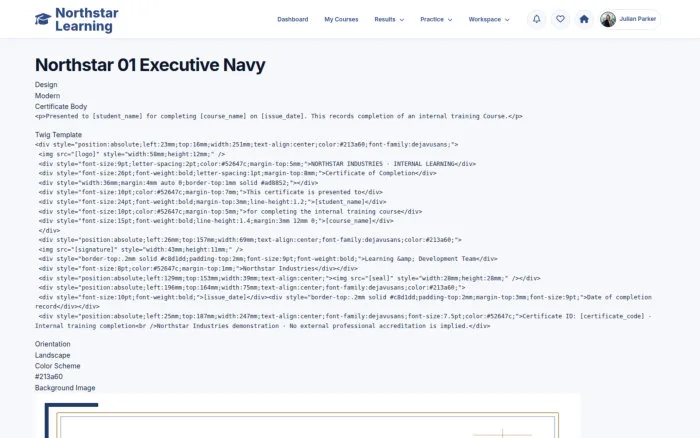
Task: Open the notifications bell
Action: [x=537, y=19]
